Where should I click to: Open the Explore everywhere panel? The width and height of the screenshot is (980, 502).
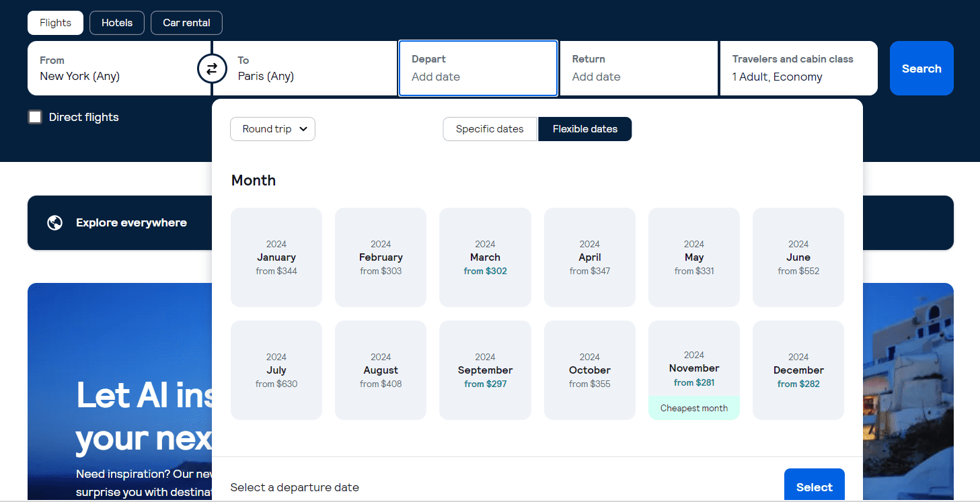pos(131,222)
